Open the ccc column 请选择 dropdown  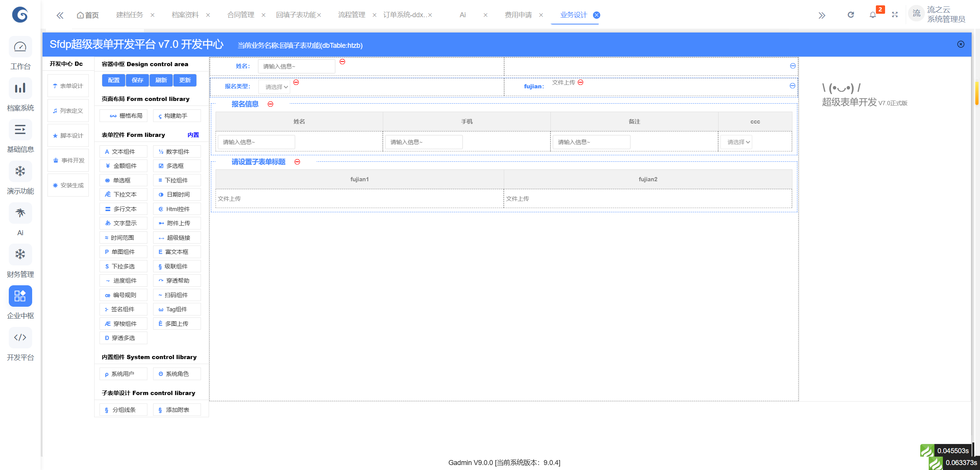pyautogui.click(x=736, y=142)
